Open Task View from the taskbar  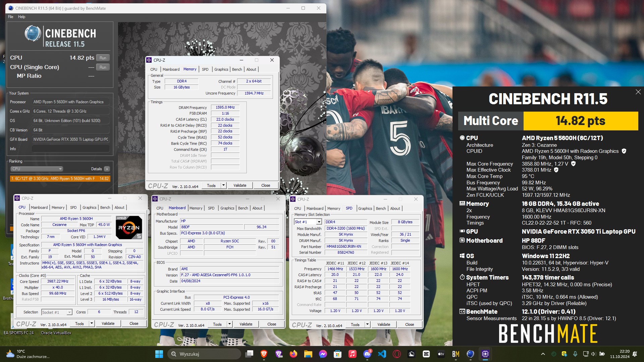[249, 354]
